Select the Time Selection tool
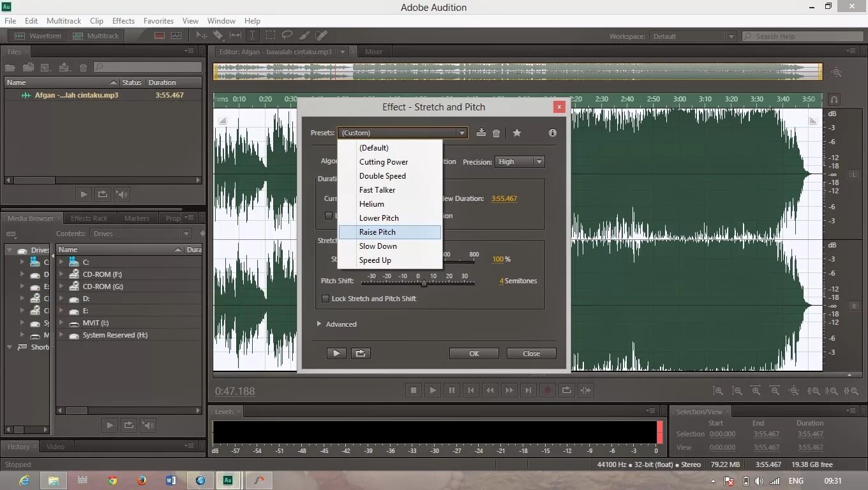The image size is (868, 490). pos(253,36)
